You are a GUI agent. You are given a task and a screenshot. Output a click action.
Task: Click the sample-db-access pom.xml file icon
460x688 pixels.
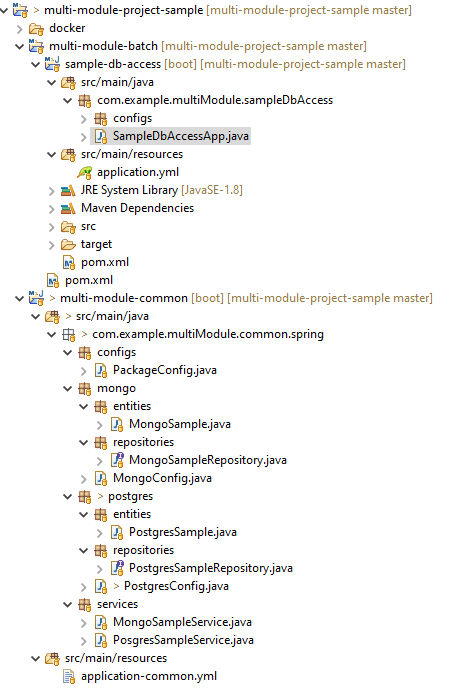pyautogui.click(x=69, y=262)
